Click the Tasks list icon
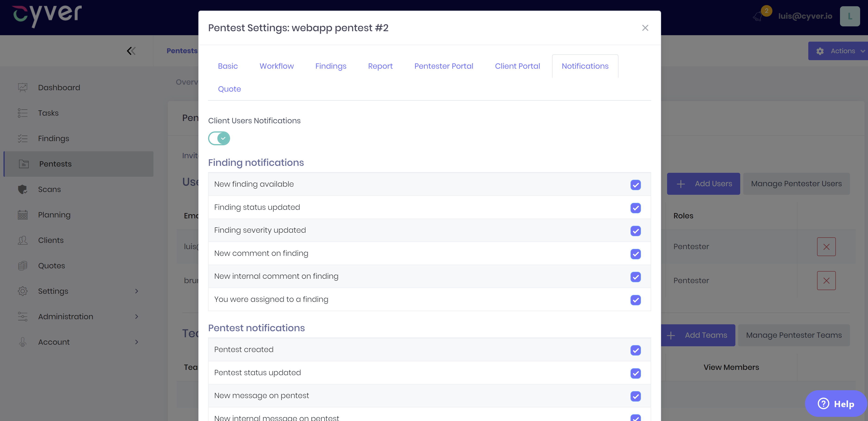Screen dimensions: 868x421 point(23,113)
